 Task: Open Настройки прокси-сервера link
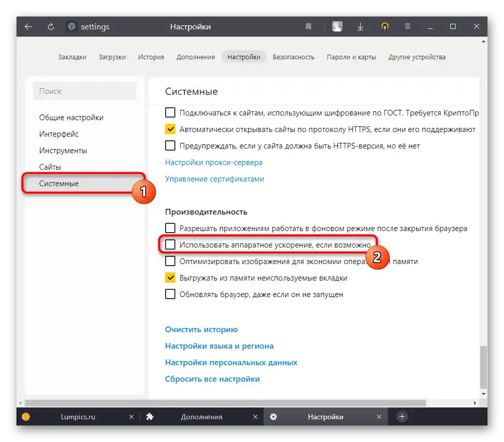pos(214,162)
